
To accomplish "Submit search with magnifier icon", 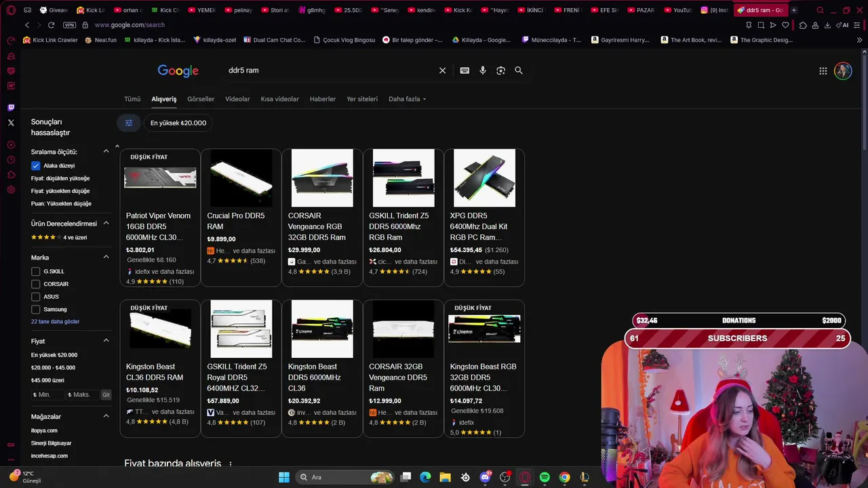I will click(519, 70).
